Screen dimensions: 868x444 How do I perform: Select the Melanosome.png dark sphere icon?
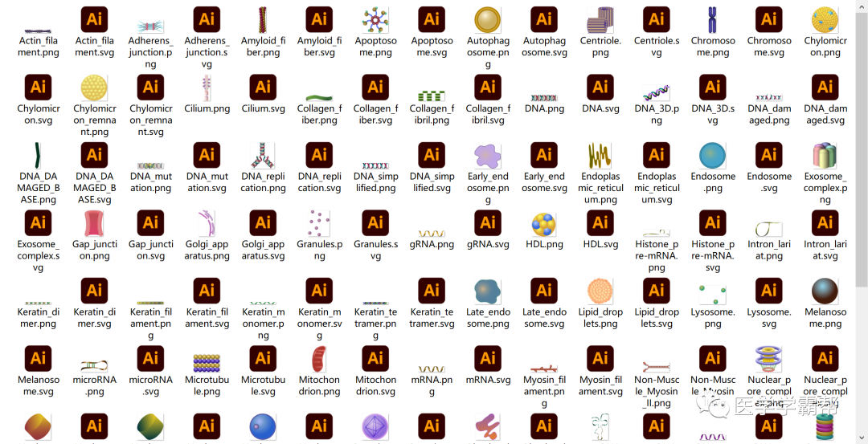pos(825,291)
